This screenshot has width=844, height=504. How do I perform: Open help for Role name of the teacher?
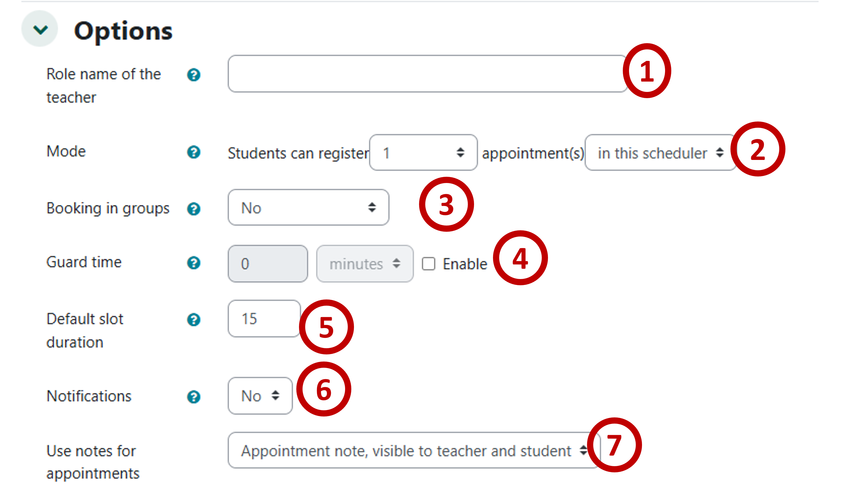coord(193,74)
